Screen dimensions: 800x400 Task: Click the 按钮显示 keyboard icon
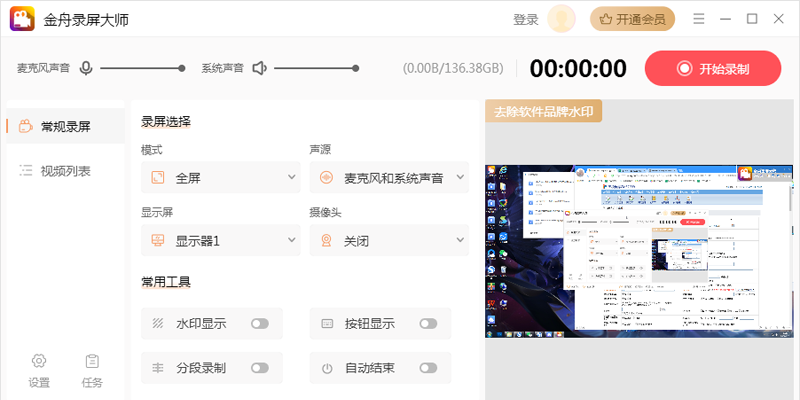(x=327, y=323)
